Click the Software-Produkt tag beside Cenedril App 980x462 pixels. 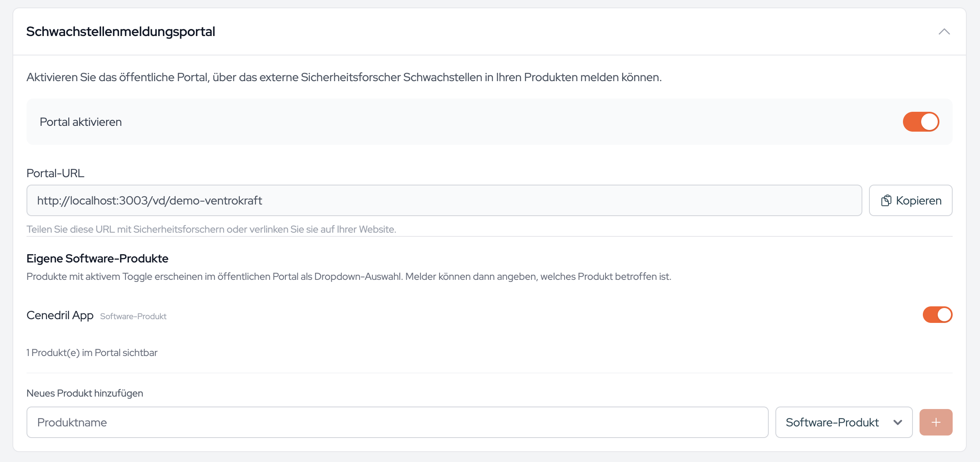point(133,316)
